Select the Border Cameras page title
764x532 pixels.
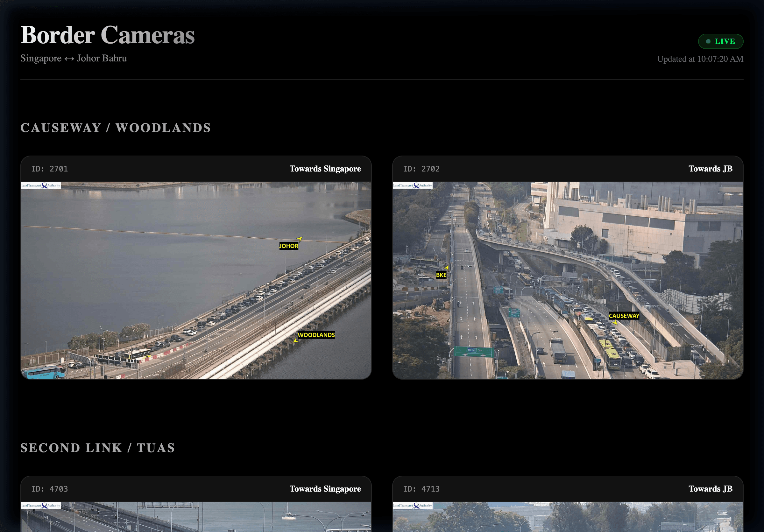108,35
